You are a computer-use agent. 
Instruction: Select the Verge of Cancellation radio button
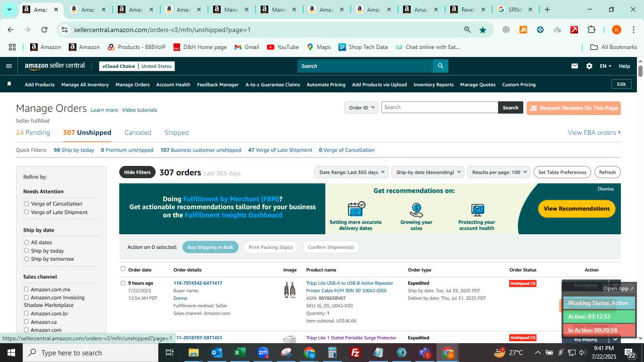pyautogui.click(x=26, y=204)
